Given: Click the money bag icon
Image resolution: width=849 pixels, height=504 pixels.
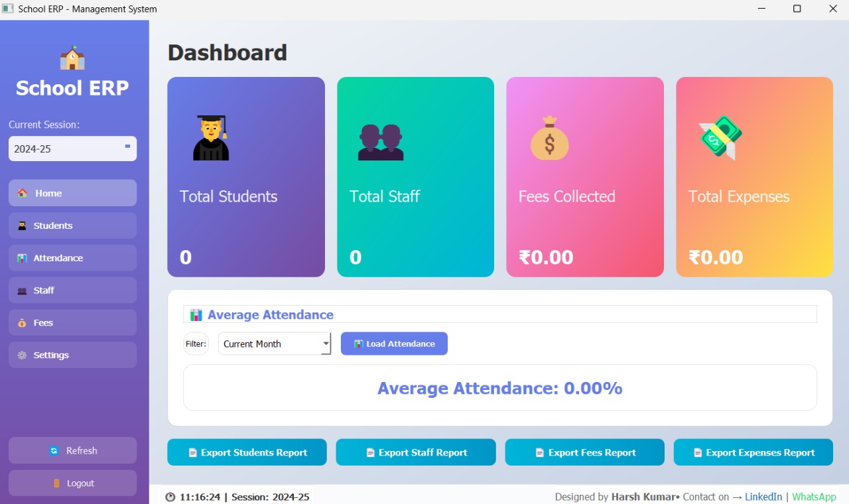Looking at the screenshot, I should click(550, 138).
